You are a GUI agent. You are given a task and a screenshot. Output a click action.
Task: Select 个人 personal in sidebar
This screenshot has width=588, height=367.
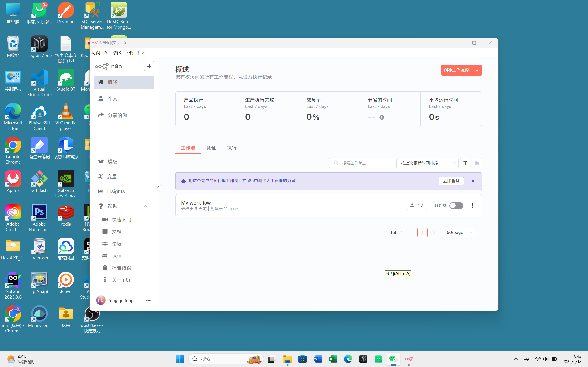click(x=124, y=98)
